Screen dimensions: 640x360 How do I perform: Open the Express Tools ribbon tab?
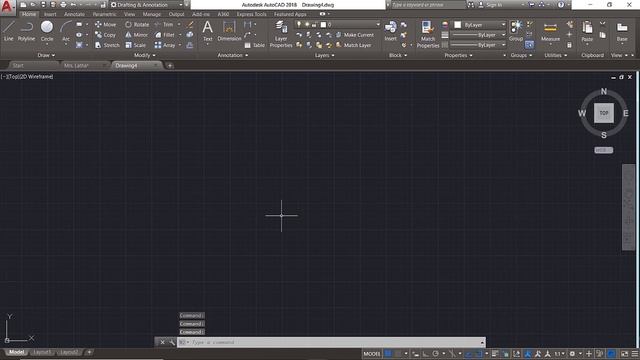[251, 14]
